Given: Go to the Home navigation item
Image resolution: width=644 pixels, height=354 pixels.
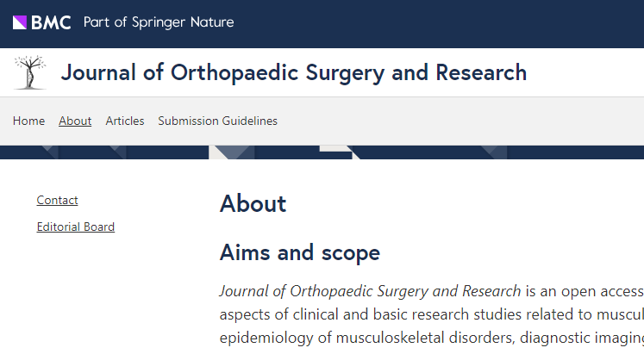Looking at the screenshot, I should [x=28, y=121].
